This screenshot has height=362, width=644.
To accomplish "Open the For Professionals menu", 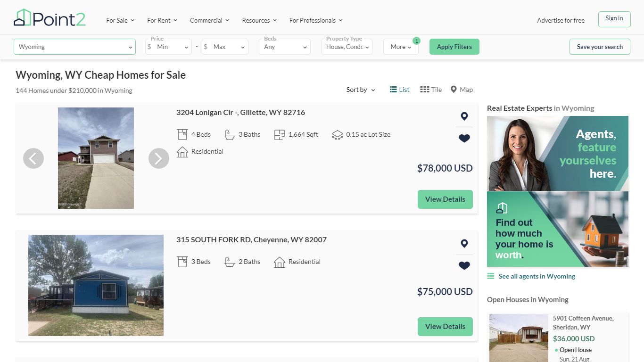I will click(316, 20).
